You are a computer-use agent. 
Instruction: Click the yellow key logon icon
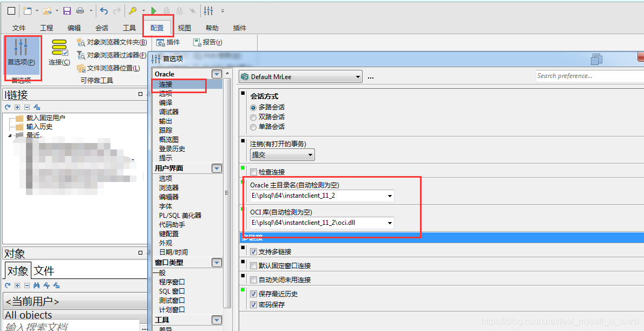coord(133,11)
